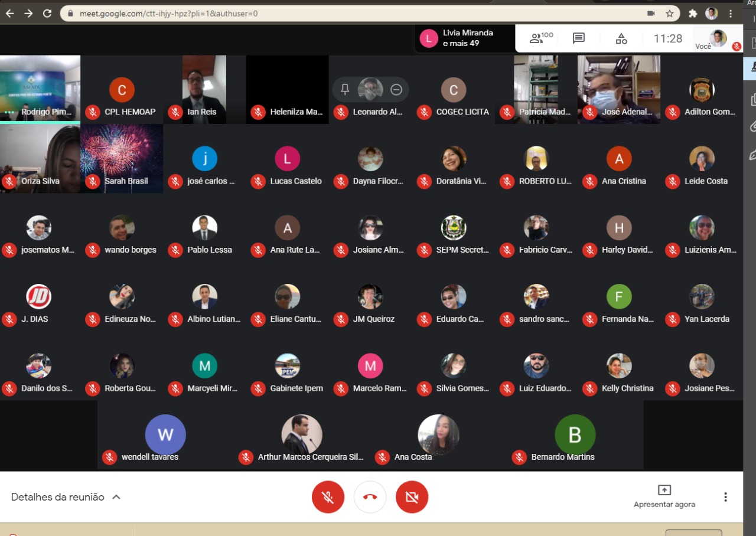Image resolution: width=756 pixels, height=536 pixels.
Task: Click the Bernardo Martins avatar
Action: click(575, 434)
